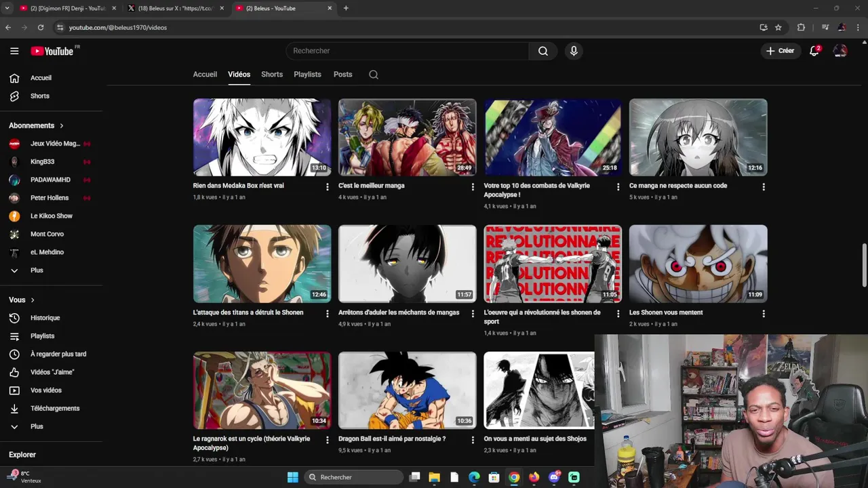Open video title Arrêtons d'aduler les méchants
Screen dimensions: 868x488
tap(399, 312)
